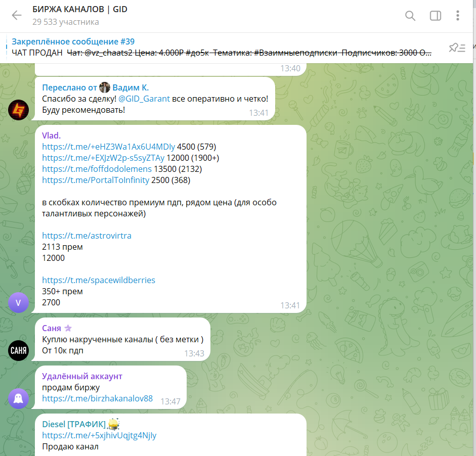
Task: Click the text От 10к пдп
Action: pyautogui.click(x=63, y=350)
